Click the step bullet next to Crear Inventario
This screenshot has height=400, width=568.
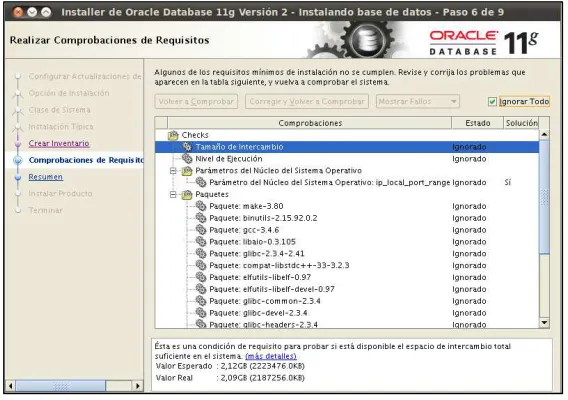click(18, 143)
